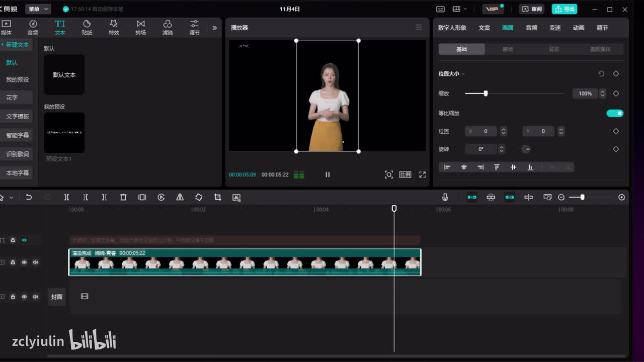Switch to the 变速 tab
644x362 pixels.
click(x=555, y=28)
